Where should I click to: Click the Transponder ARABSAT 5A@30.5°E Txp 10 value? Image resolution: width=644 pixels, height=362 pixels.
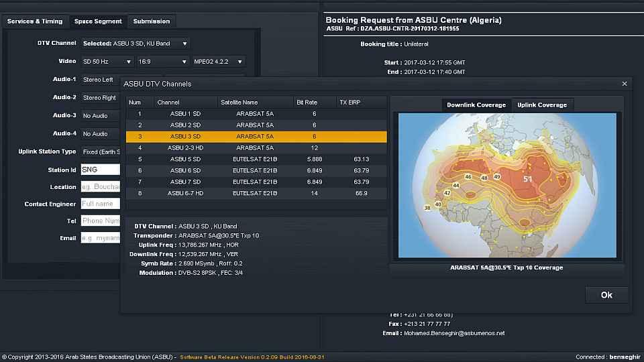click(x=219, y=235)
